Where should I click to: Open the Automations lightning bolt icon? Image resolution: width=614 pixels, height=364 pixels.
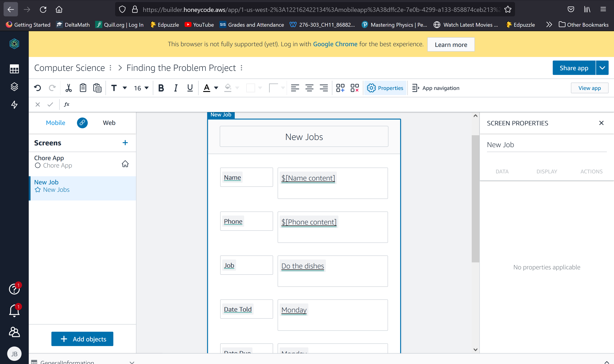tap(14, 105)
